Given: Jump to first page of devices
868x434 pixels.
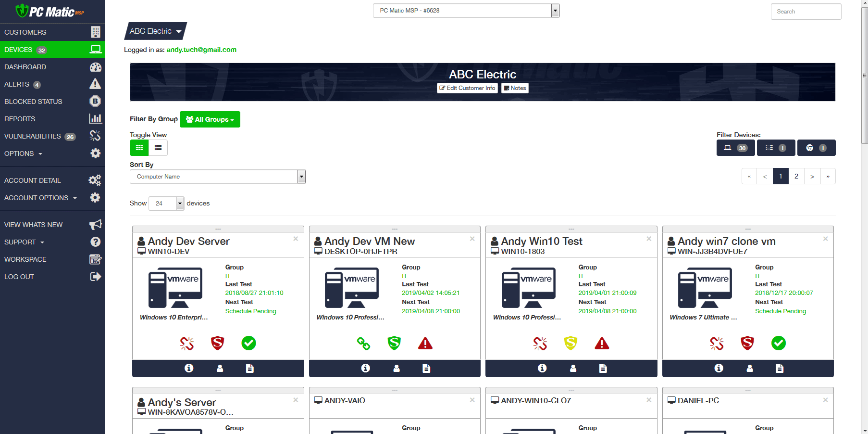Looking at the screenshot, I should pos(749,176).
